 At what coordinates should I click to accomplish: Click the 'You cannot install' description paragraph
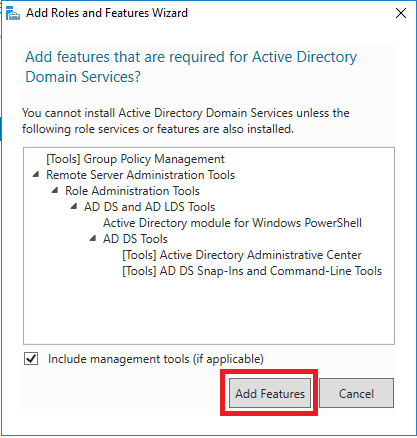[186, 121]
